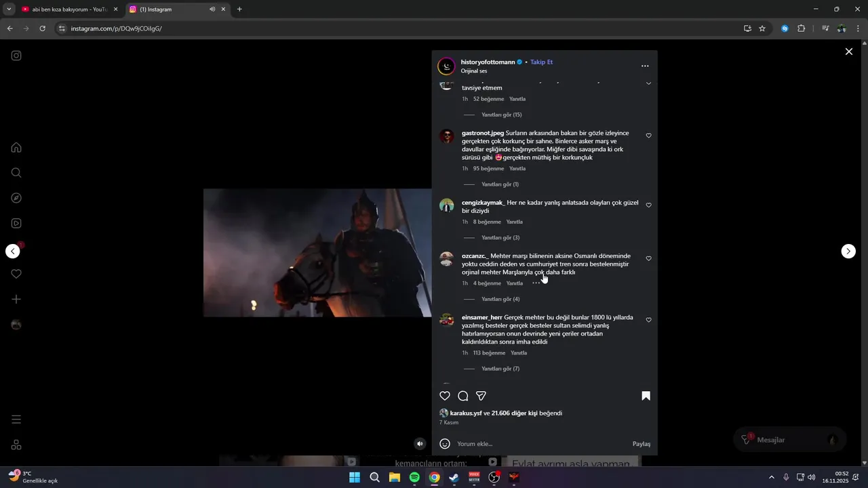This screenshot has width=868, height=488.
Task: Click 'Takip Et' follow link
Action: (x=541, y=62)
